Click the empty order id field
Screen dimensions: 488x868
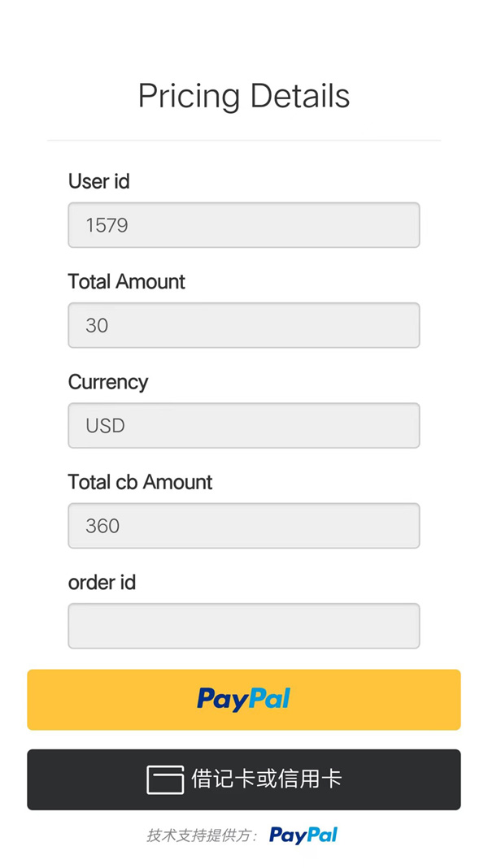pos(244,626)
